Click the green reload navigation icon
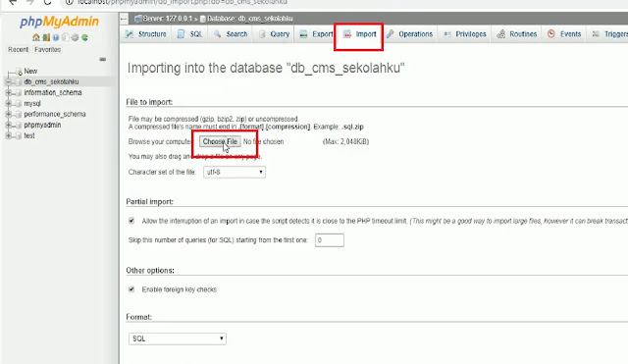This screenshot has height=364, width=628. (x=84, y=37)
